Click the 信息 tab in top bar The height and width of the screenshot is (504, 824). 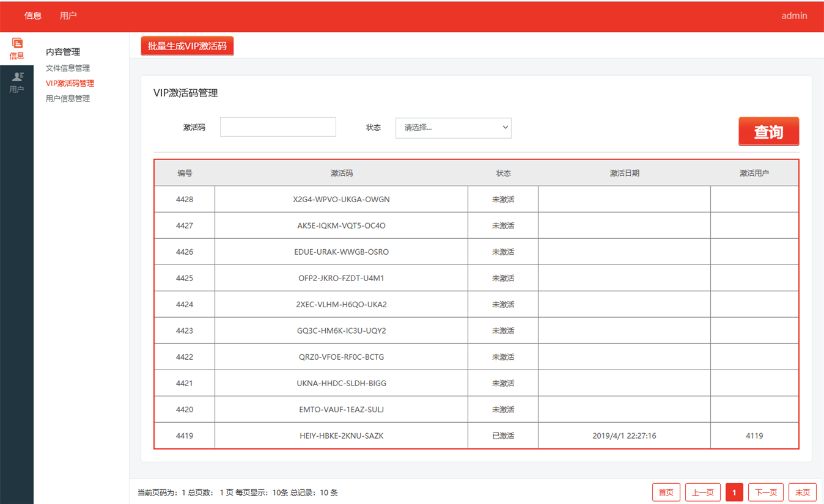coord(33,16)
